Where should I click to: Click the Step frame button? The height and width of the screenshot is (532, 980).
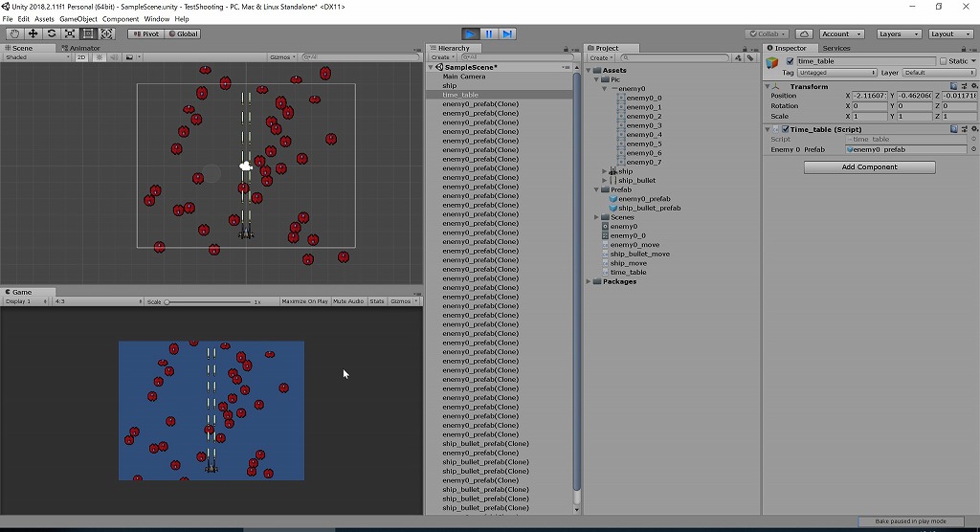tap(507, 33)
